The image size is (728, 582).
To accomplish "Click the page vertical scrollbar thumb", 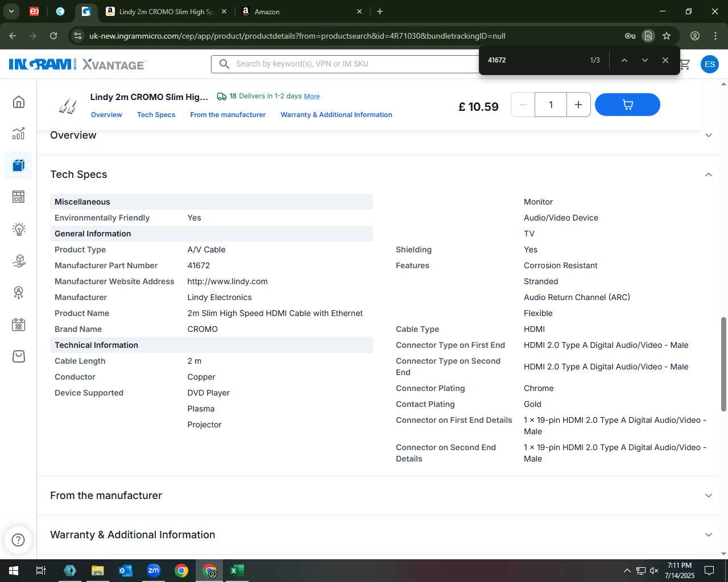I will click(x=723, y=364).
